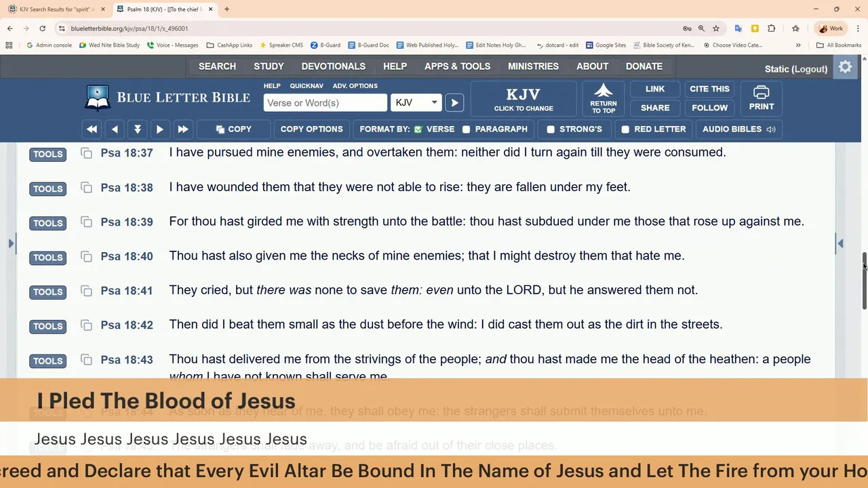This screenshot has height=488, width=868.
Task: Click the Follow button
Action: [x=709, y=108]
